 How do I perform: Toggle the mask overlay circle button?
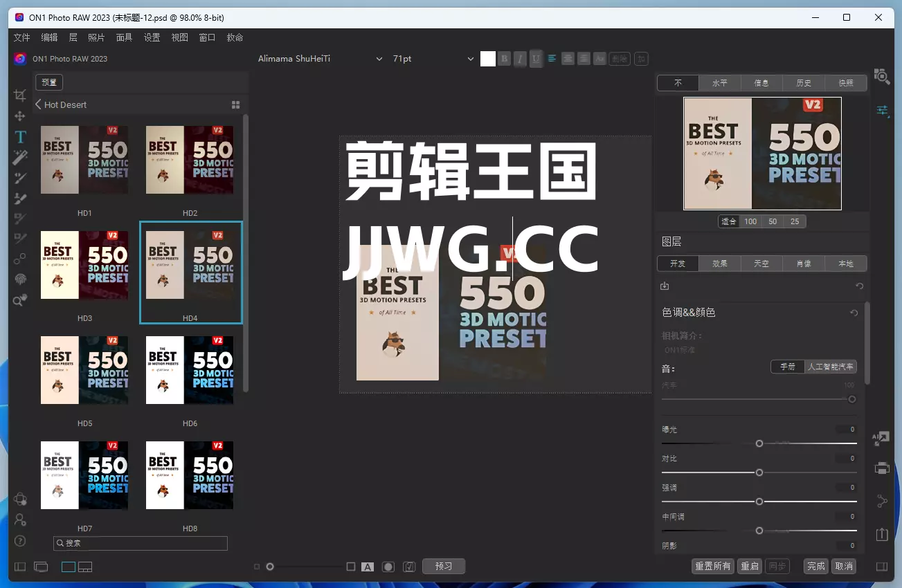(x=388, y=567)
